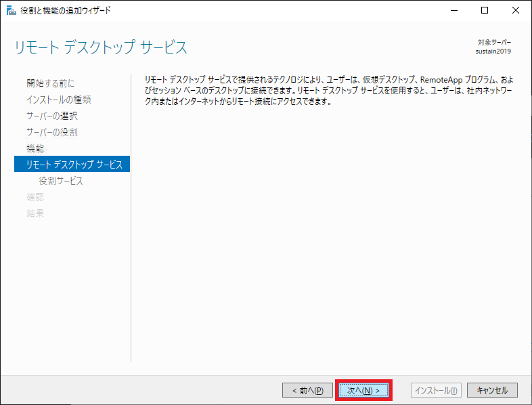Viewport: 532px width, 405px height.
Task: Click the disabled 確認 step
Action: (35, 197)
